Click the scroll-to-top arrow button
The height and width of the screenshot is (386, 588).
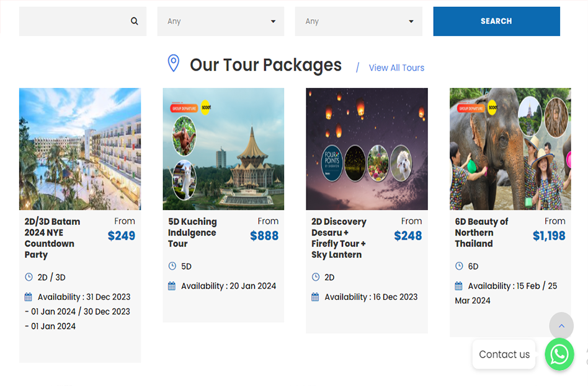pos(561,326)
